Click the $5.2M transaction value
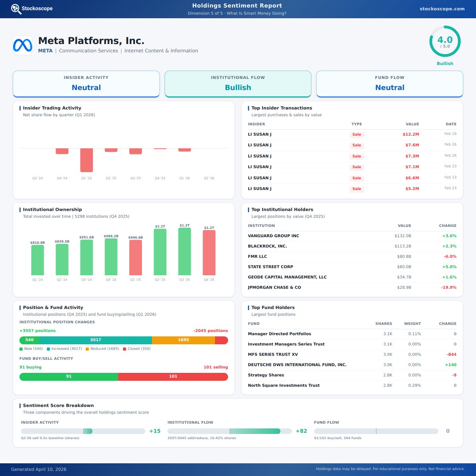The width and height of the screenshot is (476, 476). pyautogui.click(x=412, y=189)
